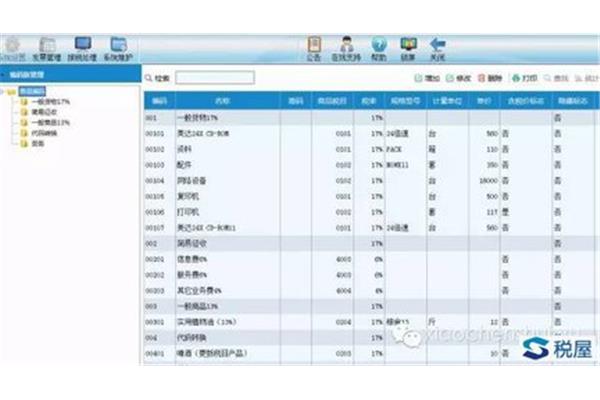Select group row 002 简易征收
The width and height of the screenshot is (600, 400).
tap(370, 243)
